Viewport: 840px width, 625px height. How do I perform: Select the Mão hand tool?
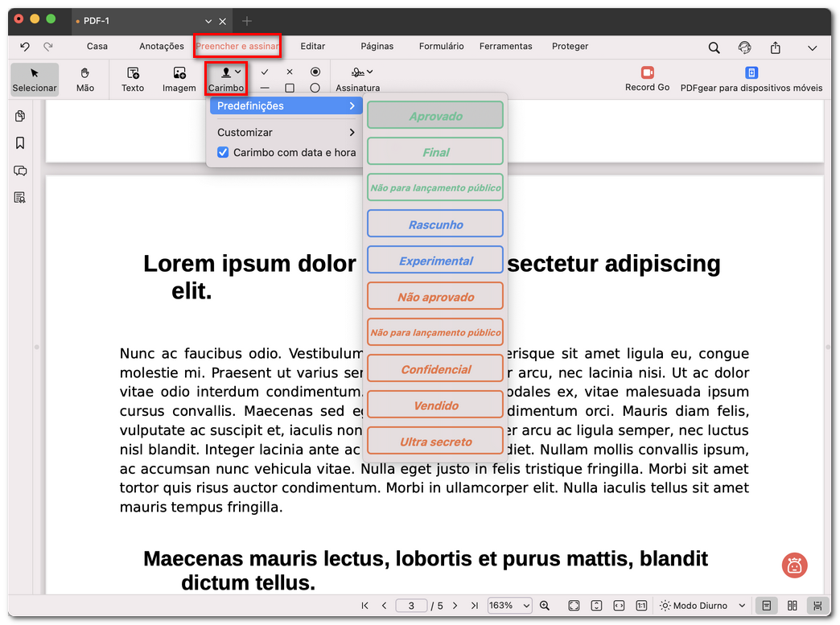tap(85, 79)
